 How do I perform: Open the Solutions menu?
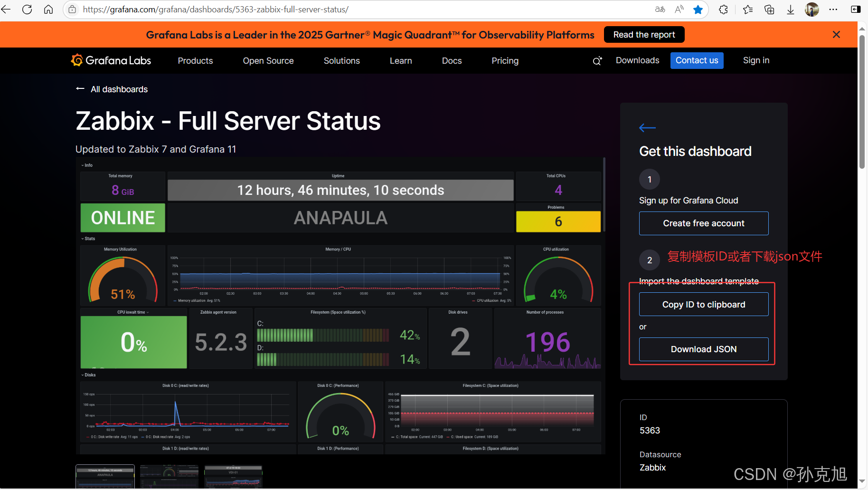click(x=342, y=61)
